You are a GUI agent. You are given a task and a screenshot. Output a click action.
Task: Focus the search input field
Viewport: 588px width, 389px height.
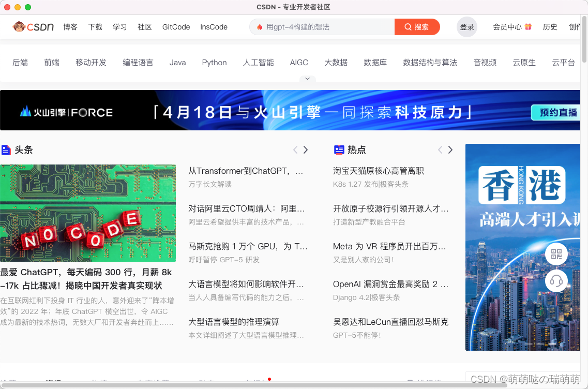(323, 27)
